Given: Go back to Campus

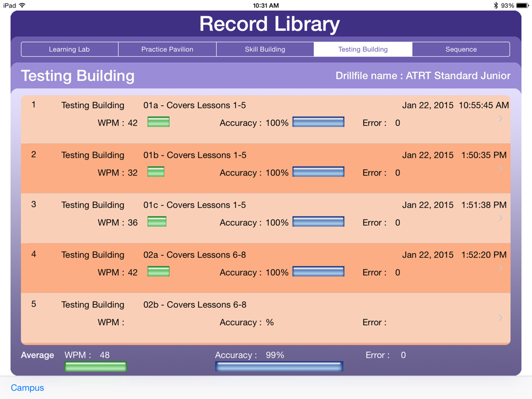Looking at the screenshot, I should (x=28, y=387).
